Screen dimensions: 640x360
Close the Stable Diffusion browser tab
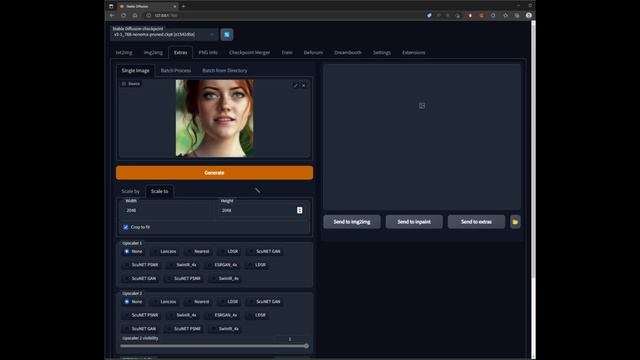click(x=175, y=7)
